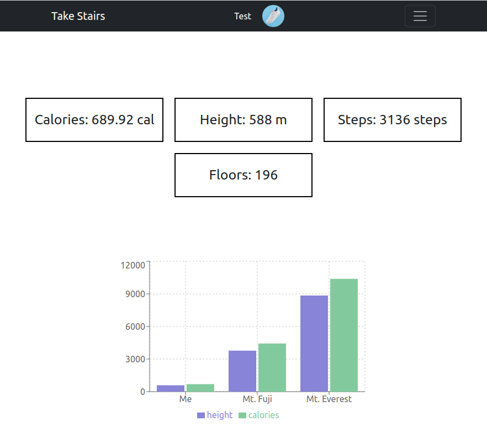
Task: Toggle the calories legend in the chart
Action: 259,415
